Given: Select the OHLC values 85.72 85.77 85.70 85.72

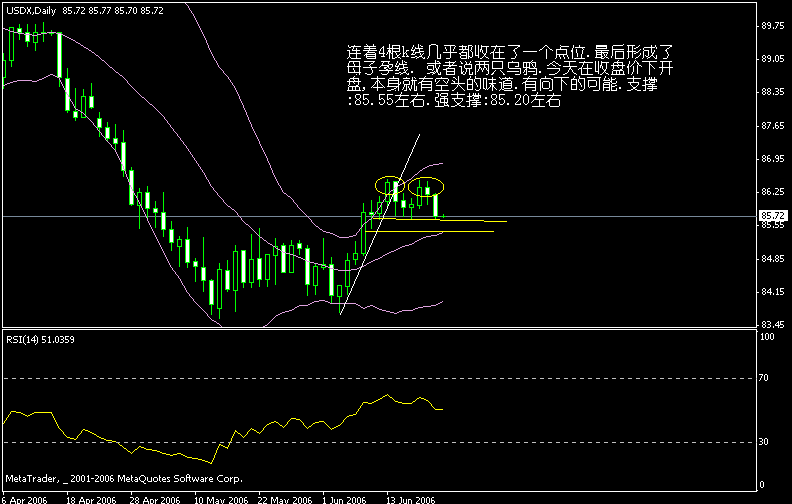Looking at the screenshot, I should click(113, 11).
